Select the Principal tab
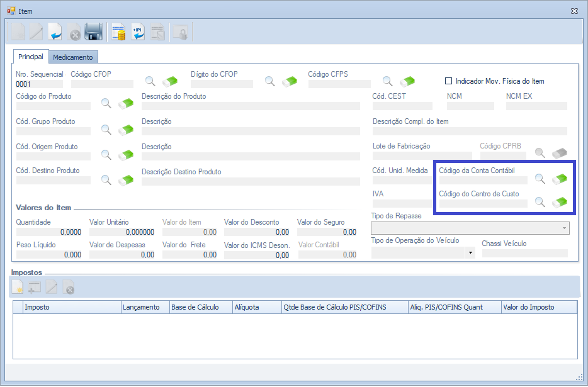This screenshot has width=588, height=387. click(x=31, y=57)
